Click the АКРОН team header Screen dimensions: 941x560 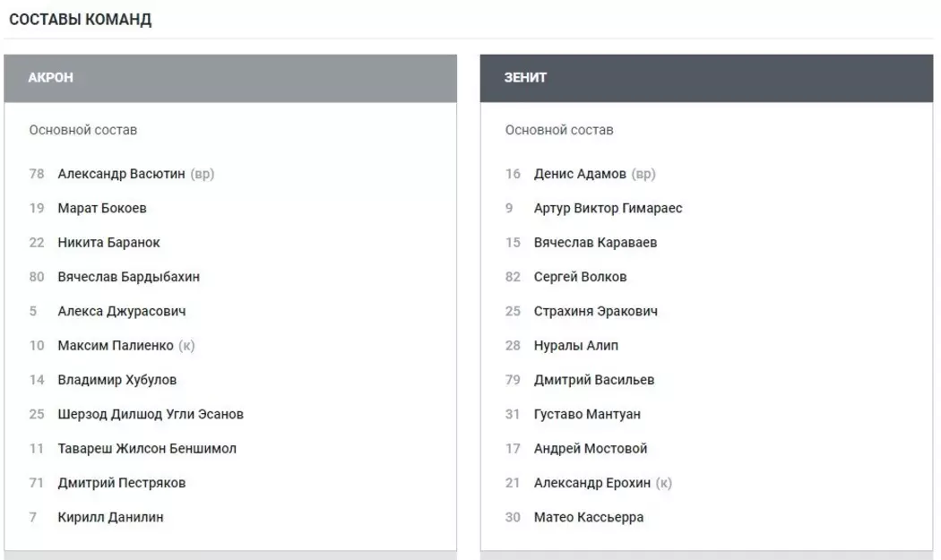[51, 78]
